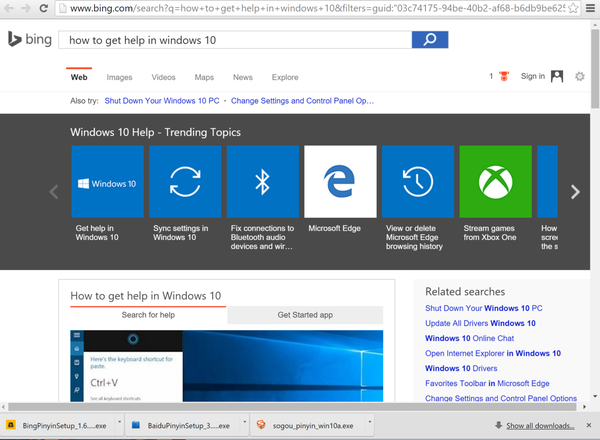
Task: Click the rewards count number 1
Action: (x=491, y=76)
